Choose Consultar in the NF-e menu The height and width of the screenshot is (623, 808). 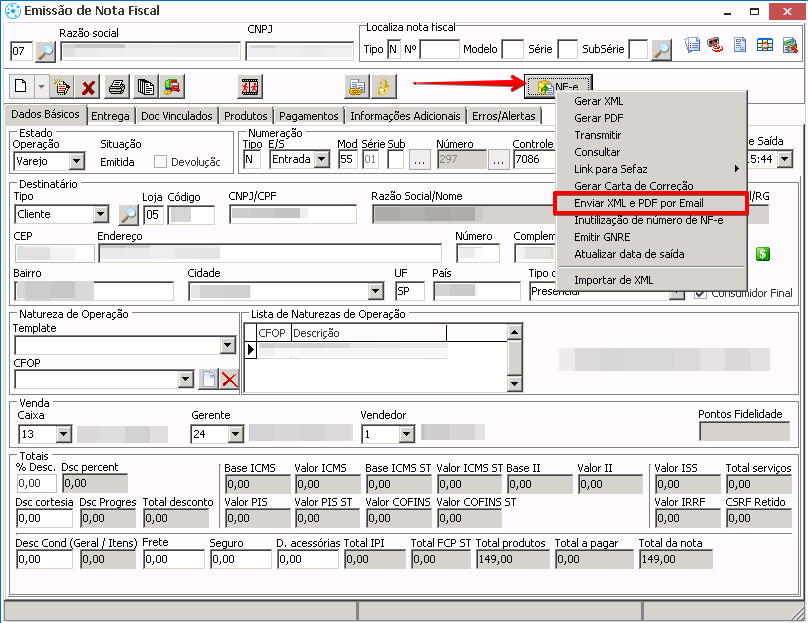pyautogui.click(x=652, y=152)
